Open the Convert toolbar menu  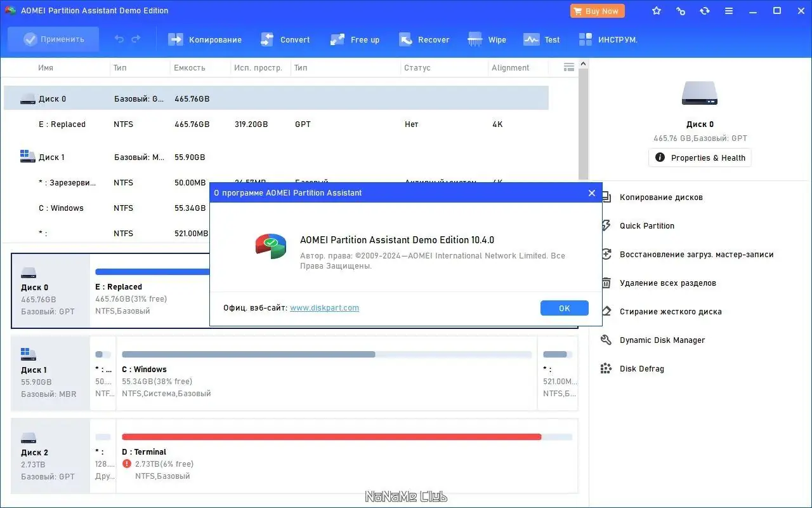click(x=285, y=39)
